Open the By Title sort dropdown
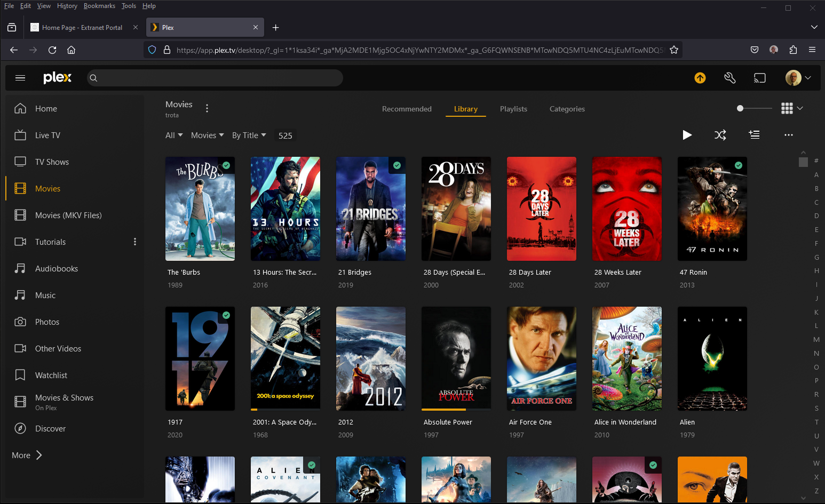The width and height of the screenshot is (825, 504). pos(249,135)
